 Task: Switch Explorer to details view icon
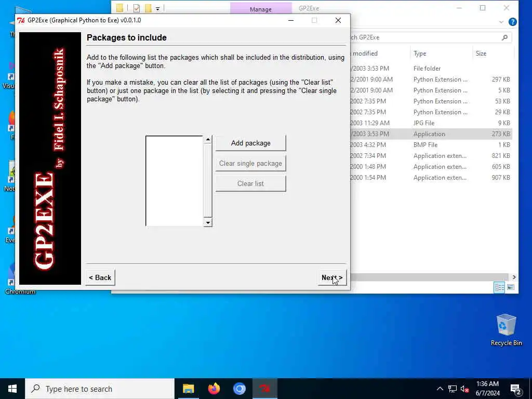pos(499,287)
